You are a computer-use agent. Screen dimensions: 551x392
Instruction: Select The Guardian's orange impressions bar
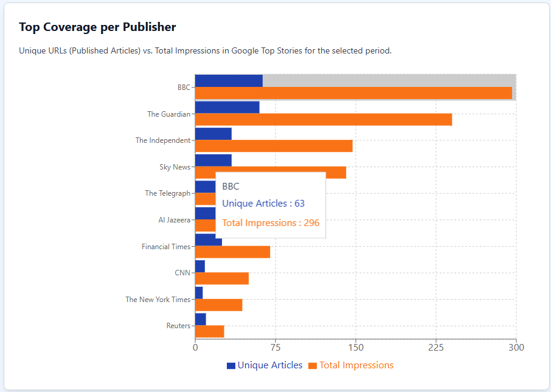click(324, 120)
